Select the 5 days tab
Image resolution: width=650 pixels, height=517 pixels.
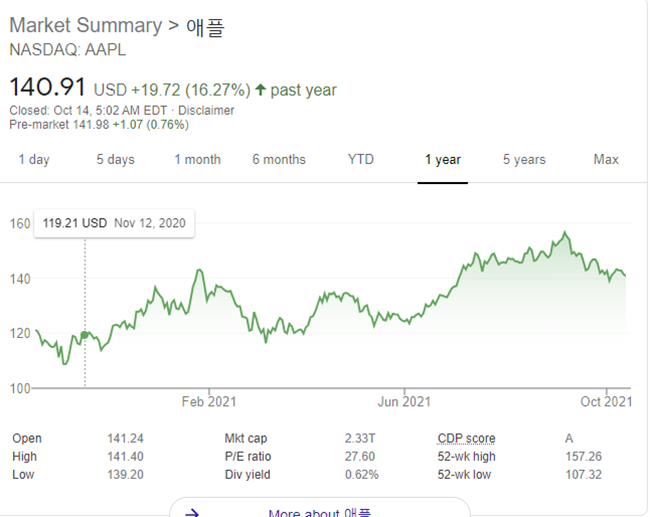pyautogui.click(x=116, y=160)
